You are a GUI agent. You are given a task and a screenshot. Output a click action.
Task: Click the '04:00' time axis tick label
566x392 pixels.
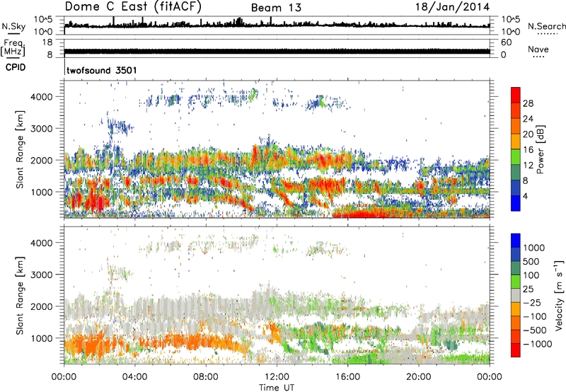click(x=134, y=377)
